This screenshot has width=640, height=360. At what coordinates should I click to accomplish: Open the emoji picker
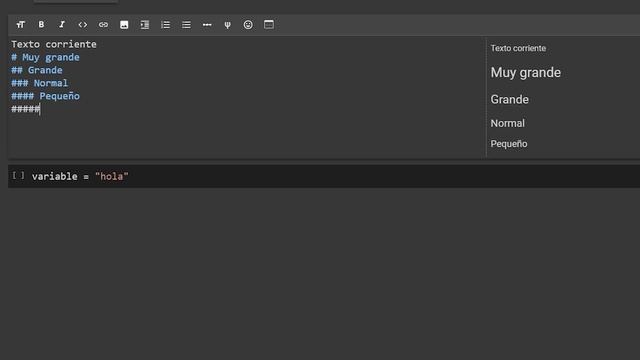(x=248, y=25)
